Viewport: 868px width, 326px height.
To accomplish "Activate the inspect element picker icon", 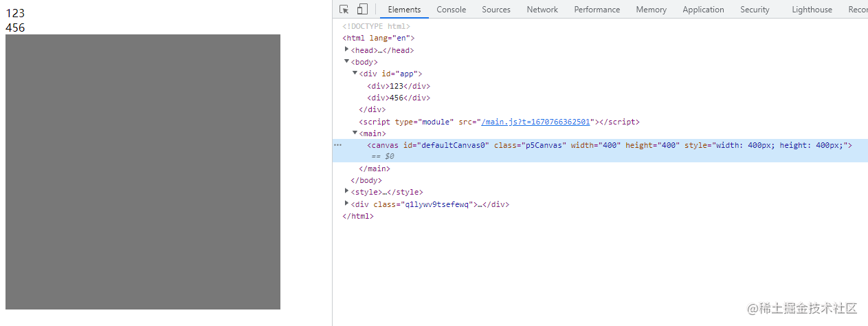I will point(344,9).
